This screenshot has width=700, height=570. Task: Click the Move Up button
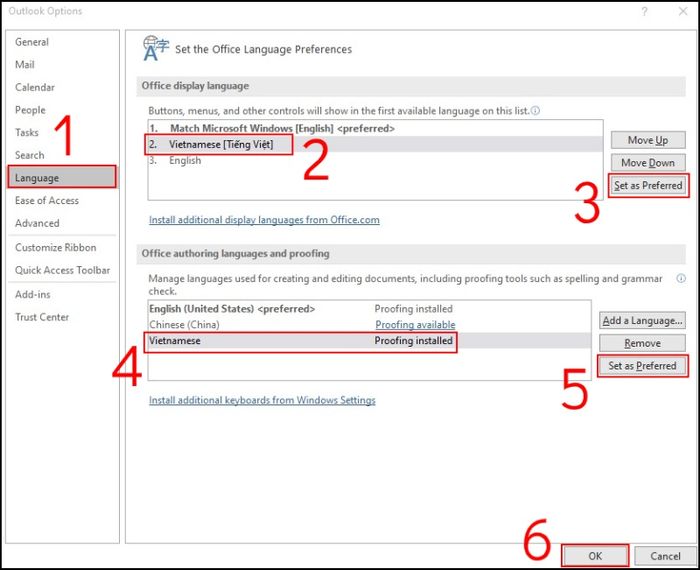(648, 140)
